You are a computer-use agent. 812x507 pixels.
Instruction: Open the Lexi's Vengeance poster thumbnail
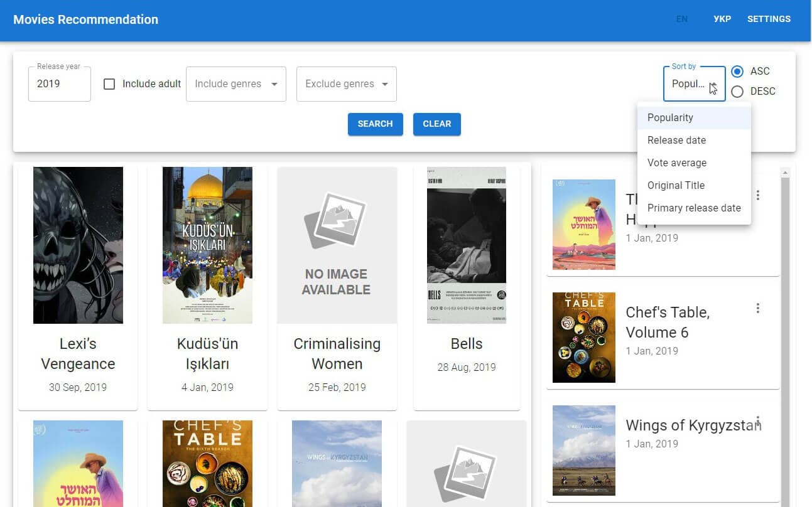coord(78,245)
